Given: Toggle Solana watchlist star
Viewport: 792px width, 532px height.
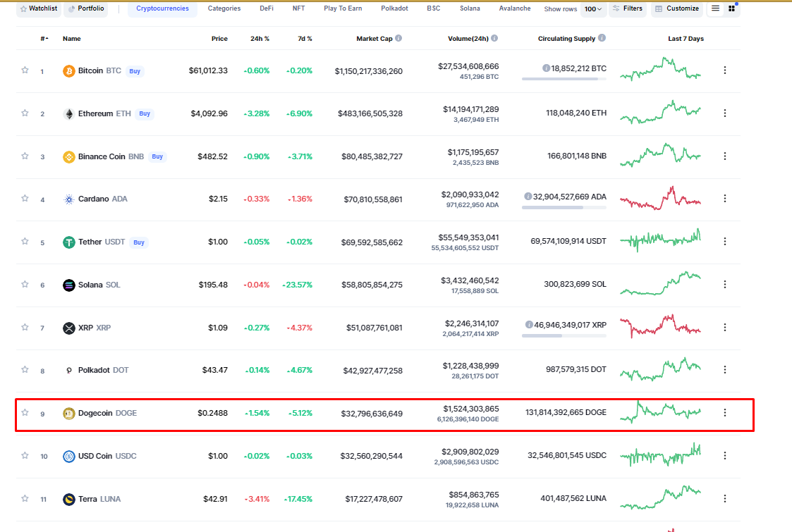Looking at the screenshot, I should pyautogui.click(x=25, y=284).
